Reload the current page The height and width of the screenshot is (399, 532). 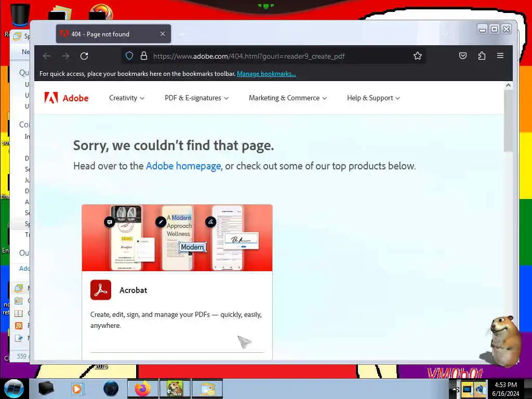pyautogui.click(x=84, y=56)
